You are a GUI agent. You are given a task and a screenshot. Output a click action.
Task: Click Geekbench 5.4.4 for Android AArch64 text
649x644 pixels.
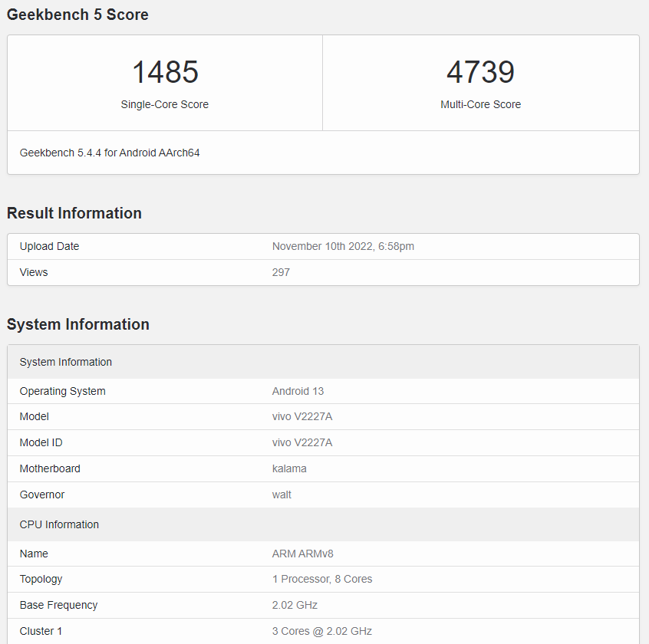tap(110, 153)
